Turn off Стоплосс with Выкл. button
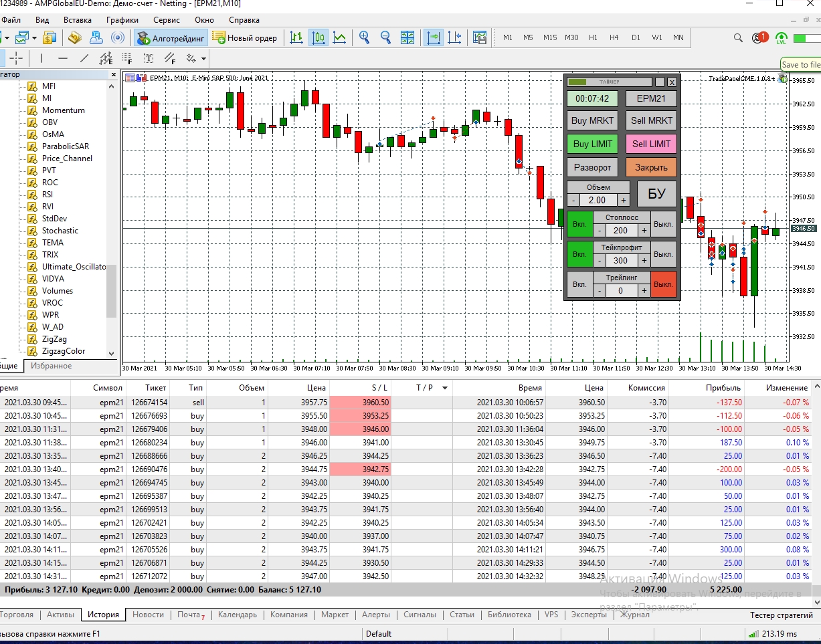Screen dimensions: 821x644 (x=664, y=224)
